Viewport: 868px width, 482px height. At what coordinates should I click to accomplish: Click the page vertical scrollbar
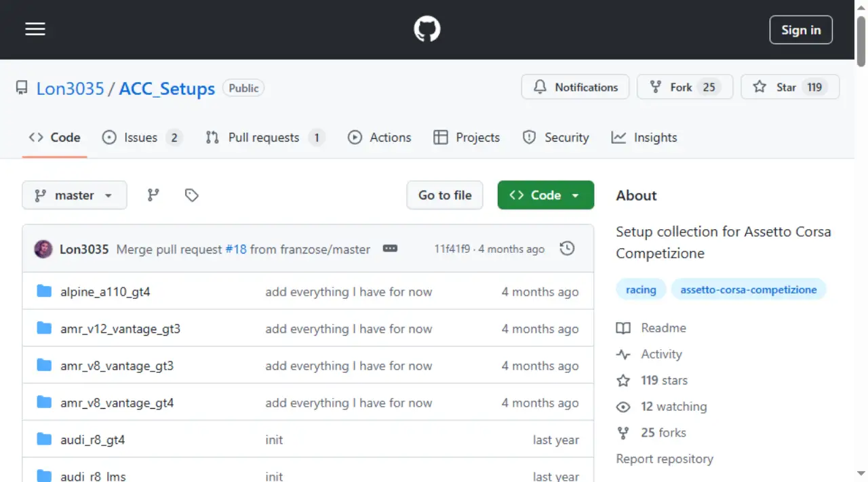point(861,41)
